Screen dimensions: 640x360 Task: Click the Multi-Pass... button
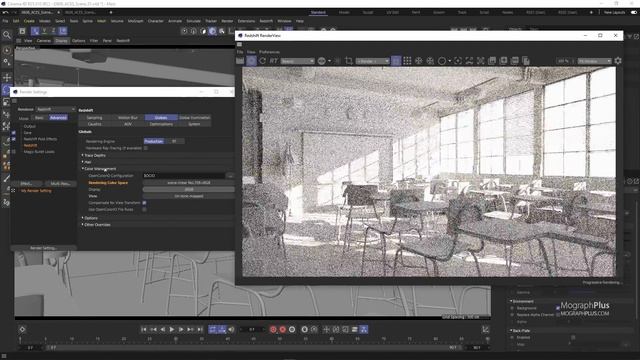coord(60,184)
